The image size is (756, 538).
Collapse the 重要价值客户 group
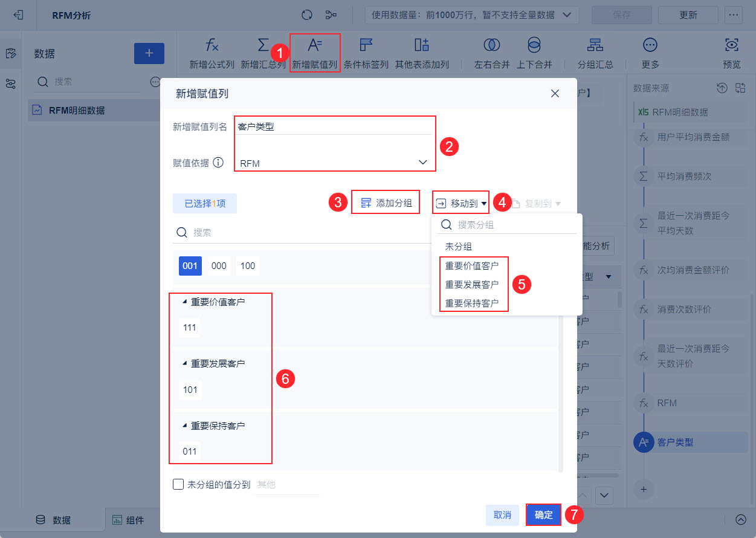(x=185, y=301)
